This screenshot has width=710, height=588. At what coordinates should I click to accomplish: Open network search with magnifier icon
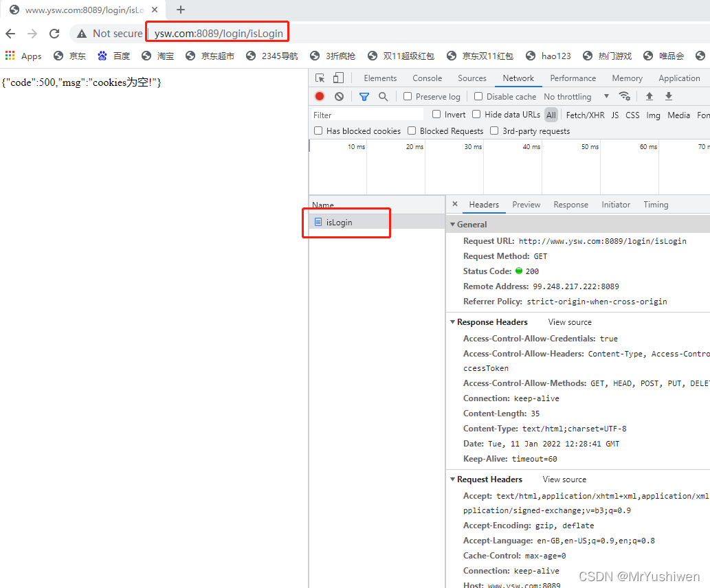[x=383, y=96]
